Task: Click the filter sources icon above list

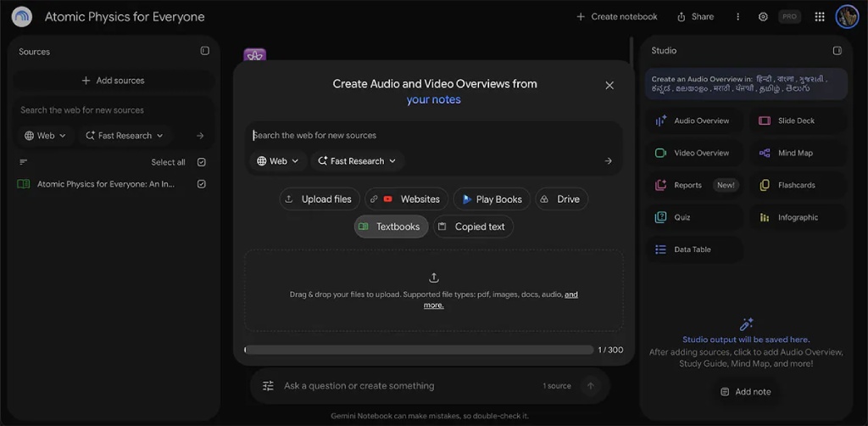Action: pos(23,162)
